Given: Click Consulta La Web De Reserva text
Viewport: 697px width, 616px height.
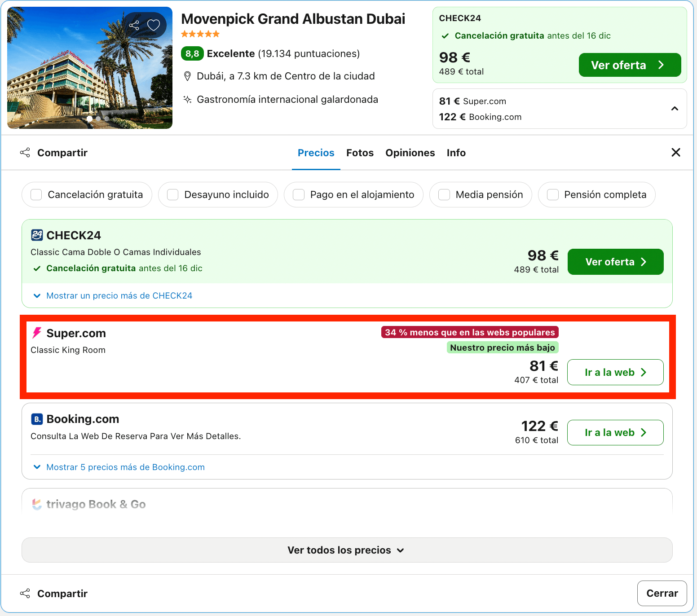Looking at the screenshot, I should (136, 436).
